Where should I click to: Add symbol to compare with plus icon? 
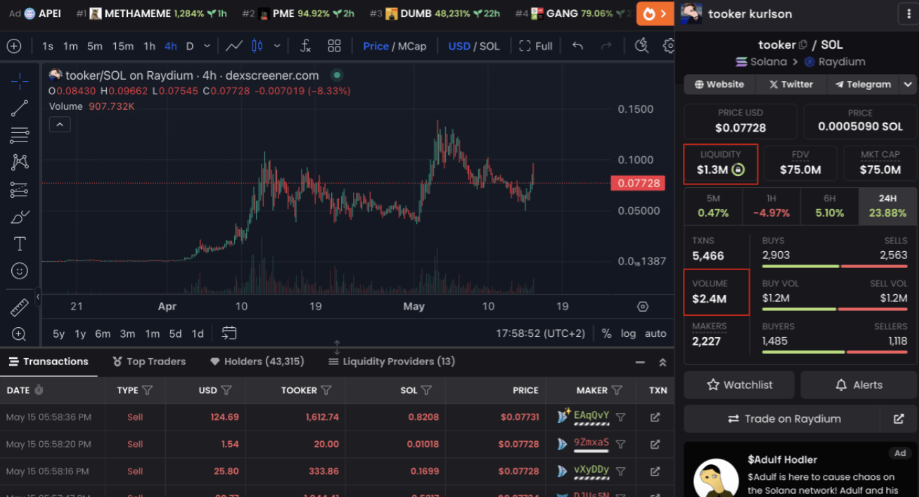[x=14, y=46]
